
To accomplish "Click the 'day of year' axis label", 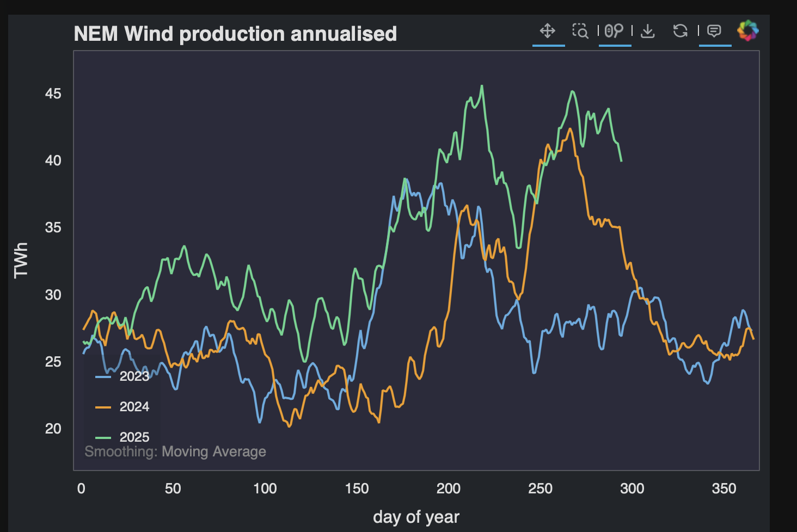I will tap(416, 517).
